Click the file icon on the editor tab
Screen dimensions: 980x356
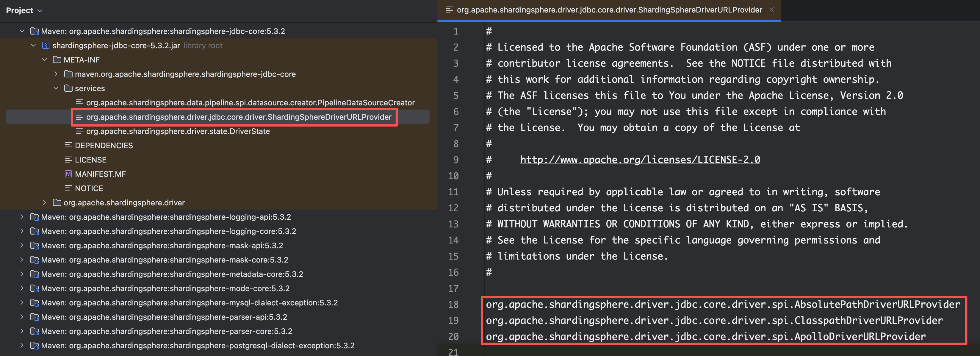coord(449,10)
